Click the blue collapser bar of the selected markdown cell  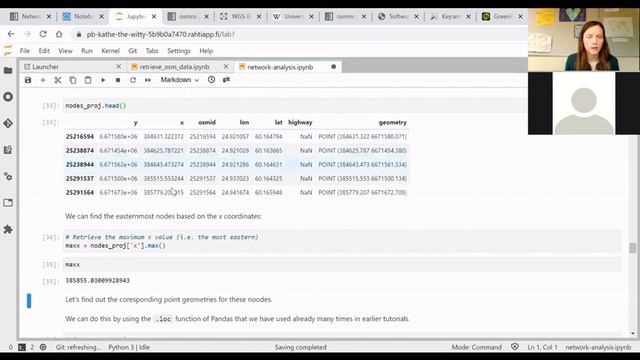(29, 301)
